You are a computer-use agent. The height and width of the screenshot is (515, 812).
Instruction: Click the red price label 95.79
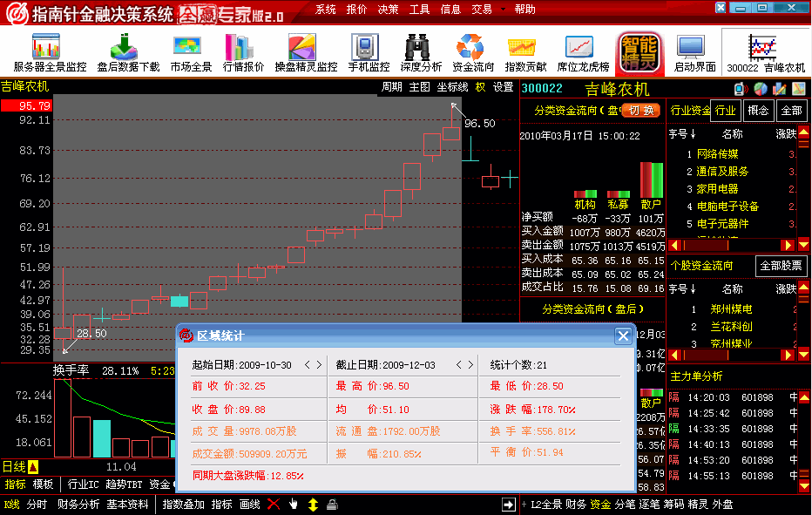tap(26, 105)
